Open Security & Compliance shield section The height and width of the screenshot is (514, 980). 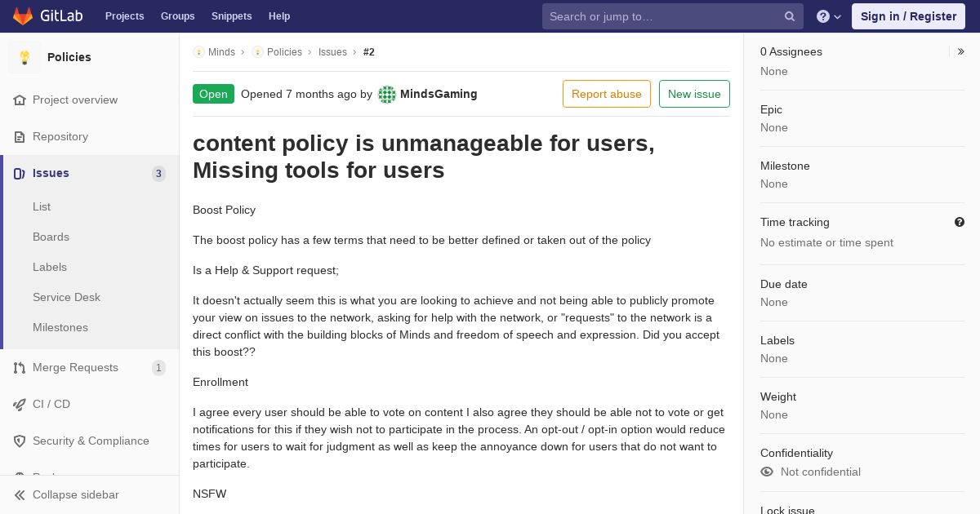[x=91, y=441]
